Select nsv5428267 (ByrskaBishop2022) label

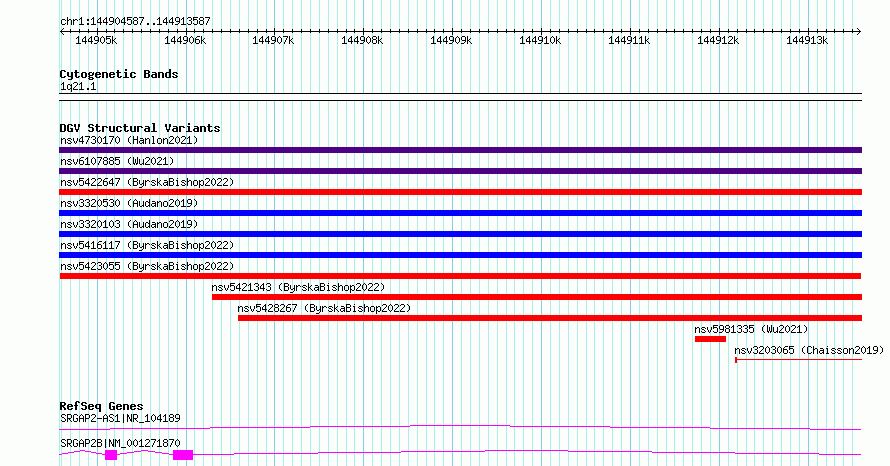point(324,308)
